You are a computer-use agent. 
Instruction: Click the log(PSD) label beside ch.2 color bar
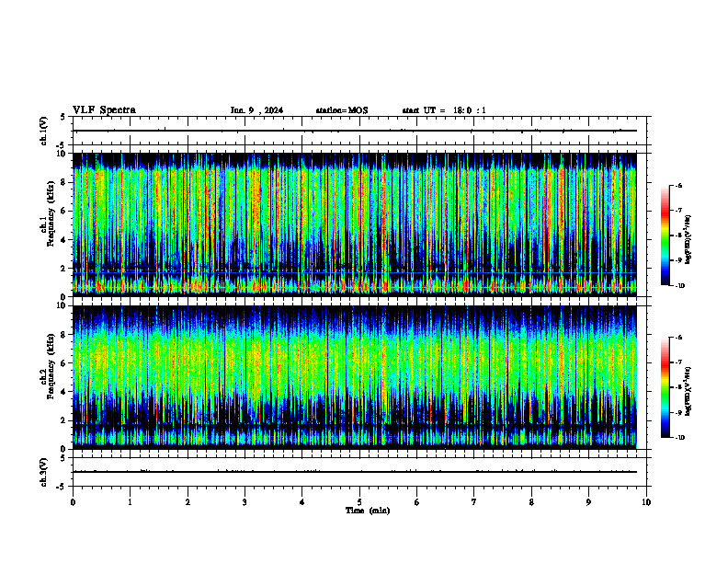pyautogui.click(x=688, y=392)
